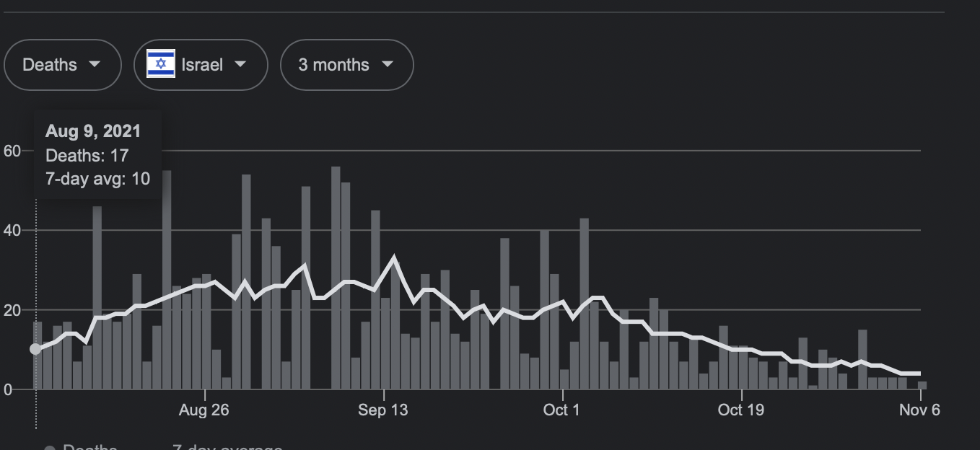Click the Oct 1 axis label
980x450 pixels.
[561, 410]
